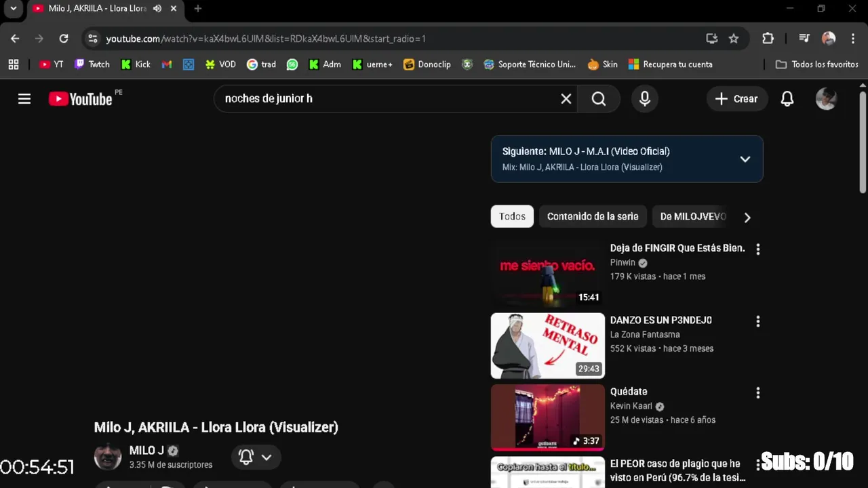Screen dimensions: 868x488
Task: Open options for DANZO ES UN P3NDEJ0
Action: pos(758,321)
